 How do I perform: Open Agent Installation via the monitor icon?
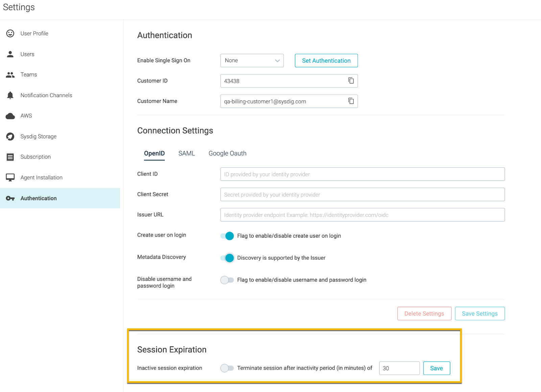(10, 177)
